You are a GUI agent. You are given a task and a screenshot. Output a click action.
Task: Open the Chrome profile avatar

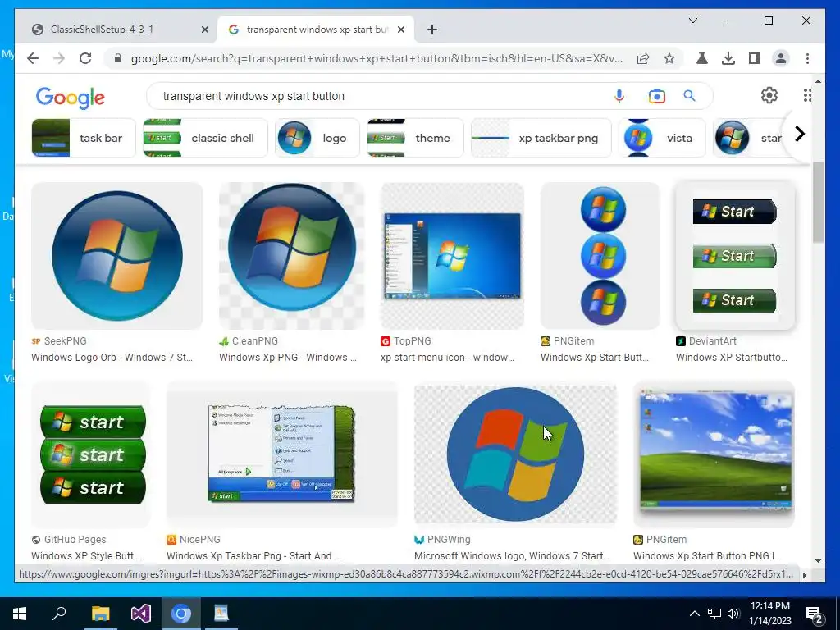(x=781, y=58)
